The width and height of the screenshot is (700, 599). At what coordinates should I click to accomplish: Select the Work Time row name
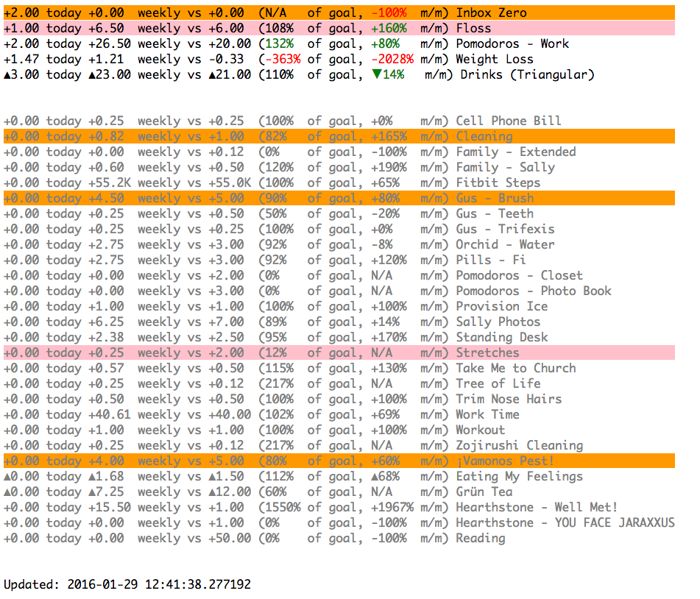click(487, 414)
